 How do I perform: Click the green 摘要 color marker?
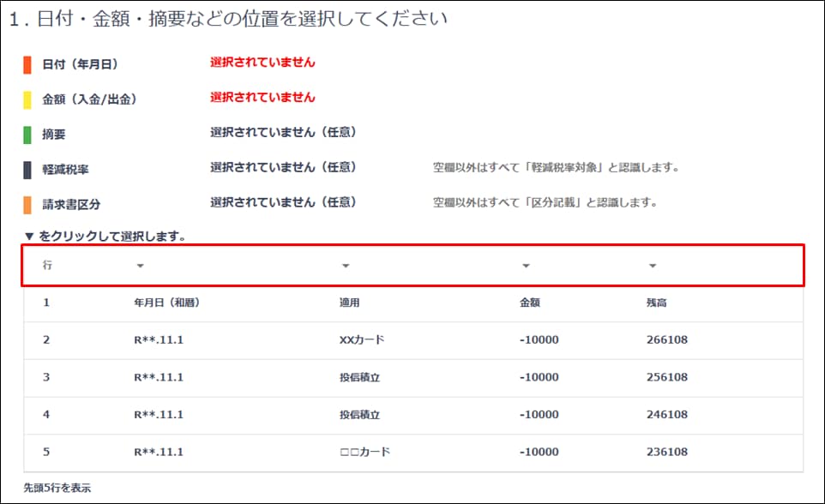point(27,135)
